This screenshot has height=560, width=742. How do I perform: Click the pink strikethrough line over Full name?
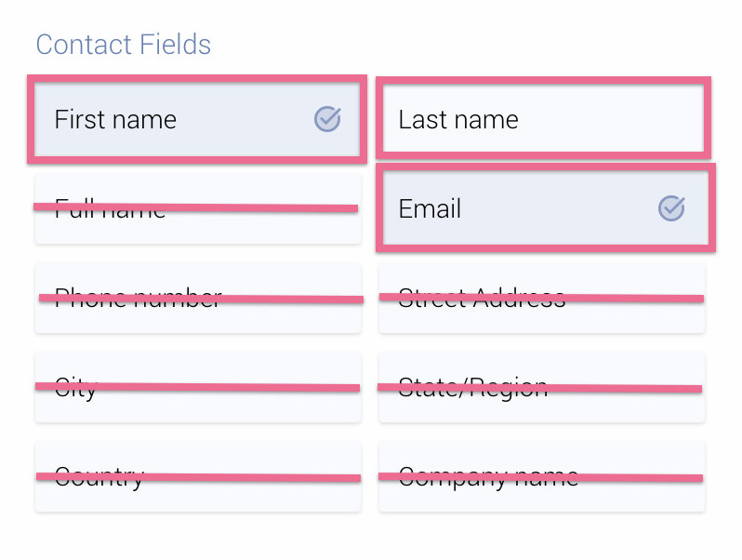(x=195, y=207)
